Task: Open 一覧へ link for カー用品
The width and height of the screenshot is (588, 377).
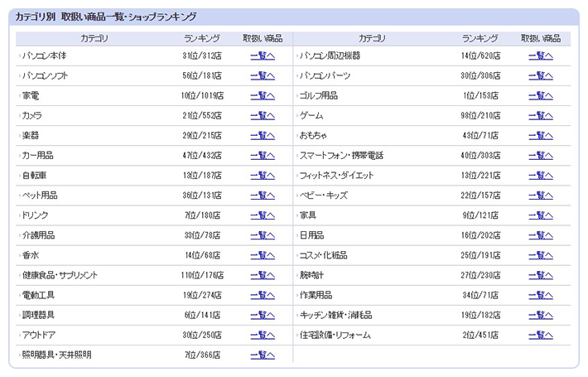Action: click(x=263, y=156)
